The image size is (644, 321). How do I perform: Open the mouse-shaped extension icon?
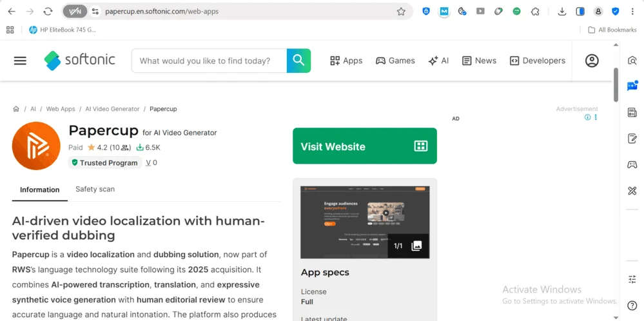pyautogui.click(x=498, y=12)
